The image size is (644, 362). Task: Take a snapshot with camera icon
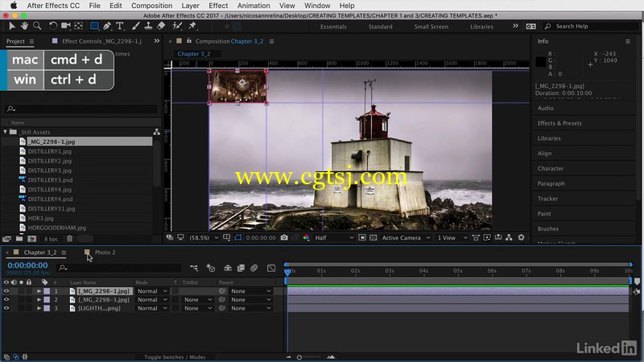(x=284, y=237)
